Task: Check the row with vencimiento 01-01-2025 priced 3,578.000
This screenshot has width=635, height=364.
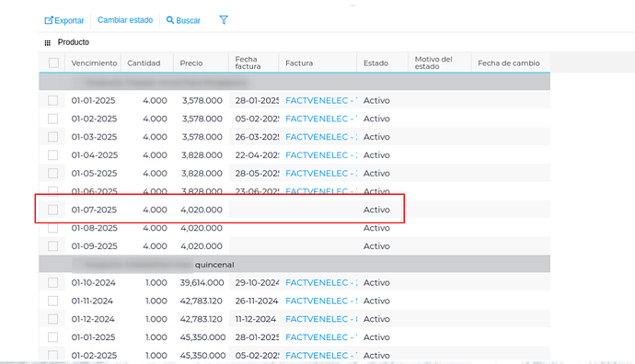Action: coord(53,100)
